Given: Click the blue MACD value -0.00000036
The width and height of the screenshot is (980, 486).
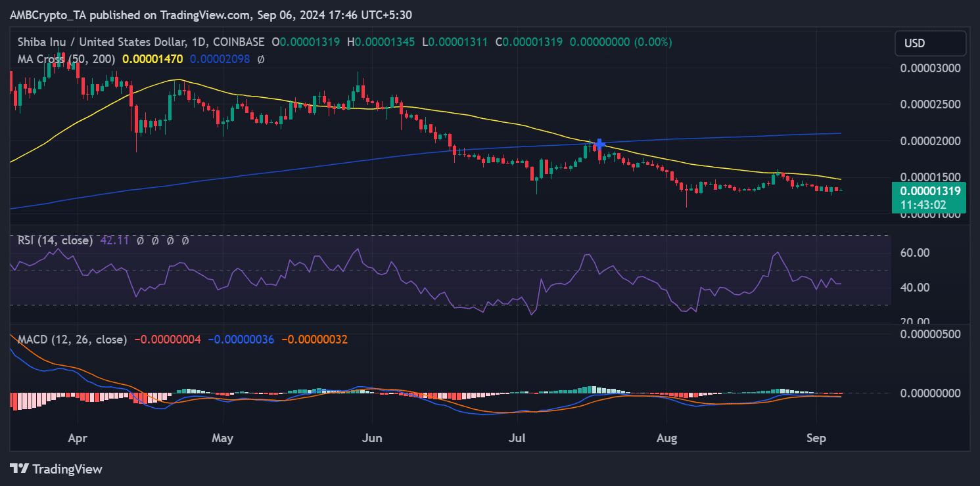Looking at the screenshot, I should (x=241, y=340).
